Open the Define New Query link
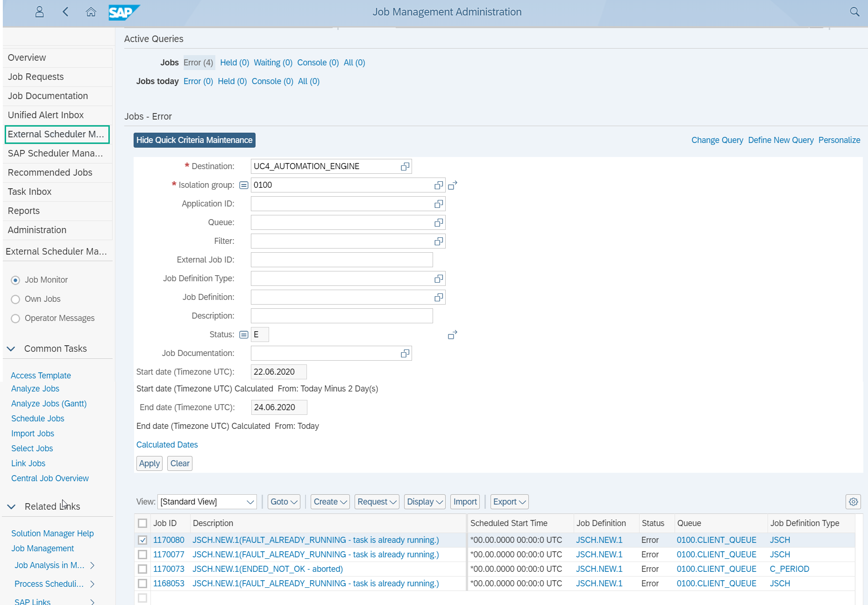The image size is (868, 605). [x=781, y=140]
